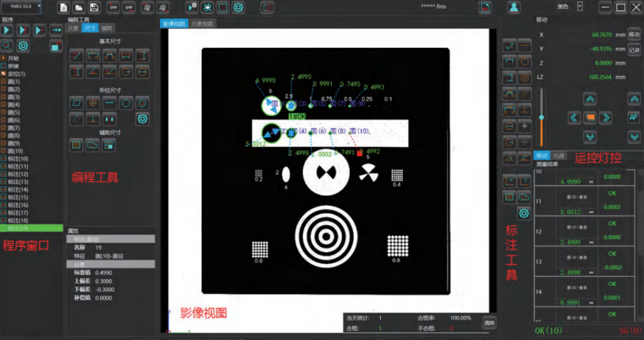Switch to the 影像视图 tab
The image size is (644, 340).
(174, 24)
